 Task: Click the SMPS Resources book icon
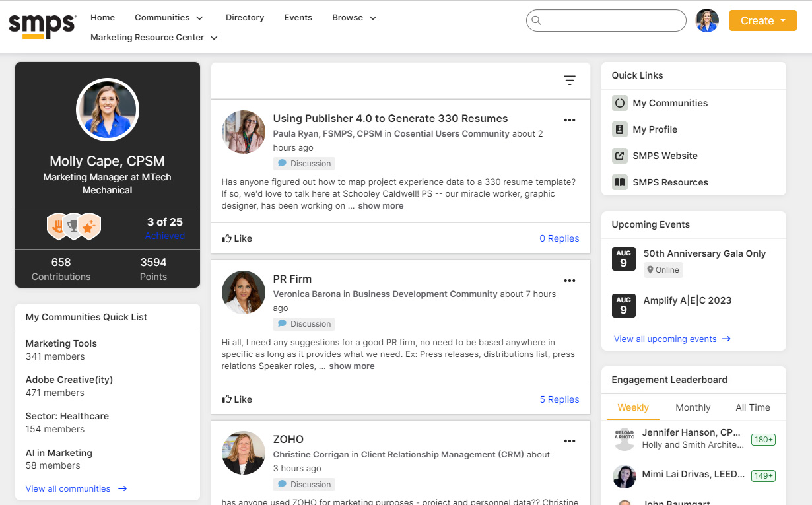click(x=619, y=182)
